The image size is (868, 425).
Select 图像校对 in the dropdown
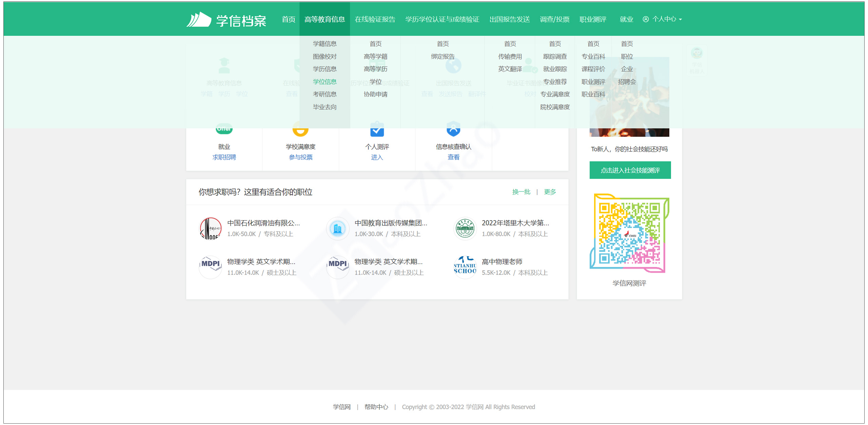(x=324, y=57)
